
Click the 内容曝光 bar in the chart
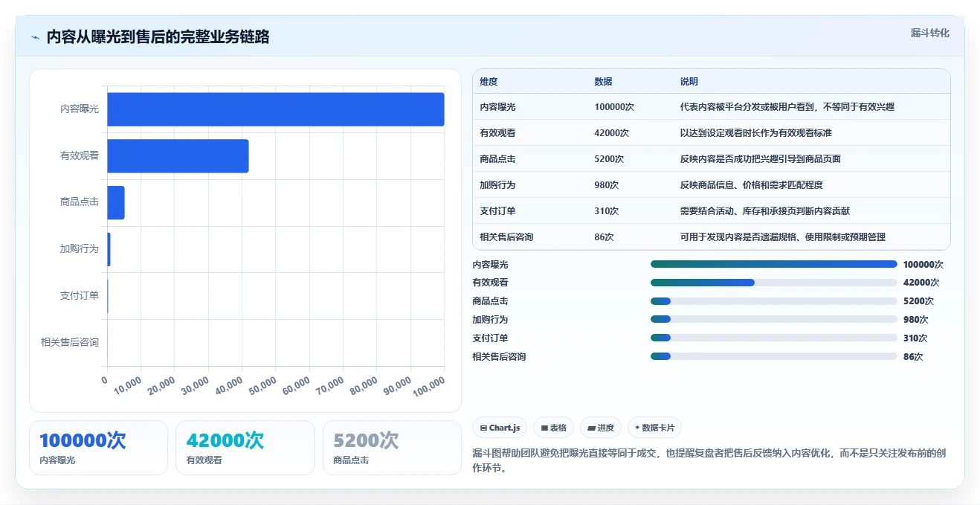pos(276,109)
